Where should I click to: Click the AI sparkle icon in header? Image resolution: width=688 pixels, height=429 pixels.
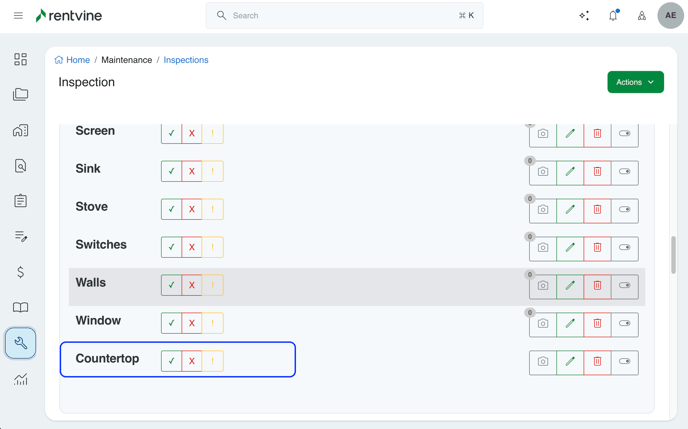pyautogui.click(x=584, y=16)
